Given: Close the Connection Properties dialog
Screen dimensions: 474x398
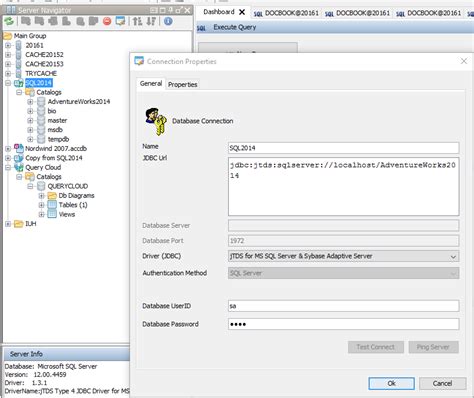Looking at the screenshot, I should 464,61.
